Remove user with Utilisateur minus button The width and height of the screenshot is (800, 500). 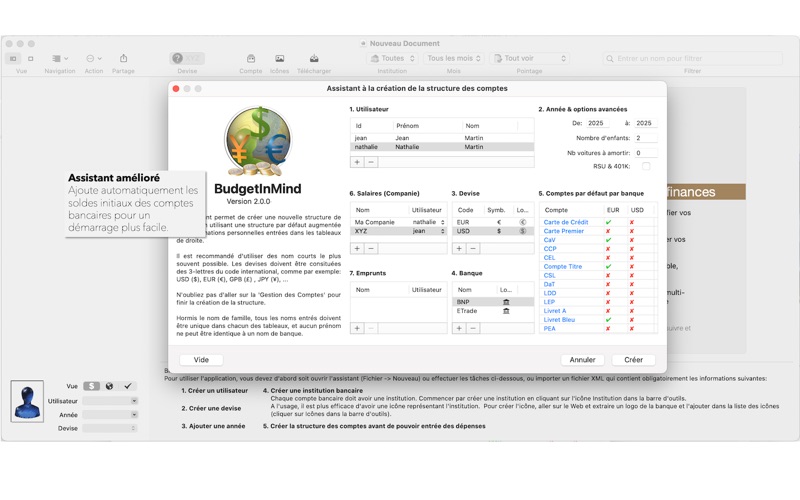click(x=371, y=162)
